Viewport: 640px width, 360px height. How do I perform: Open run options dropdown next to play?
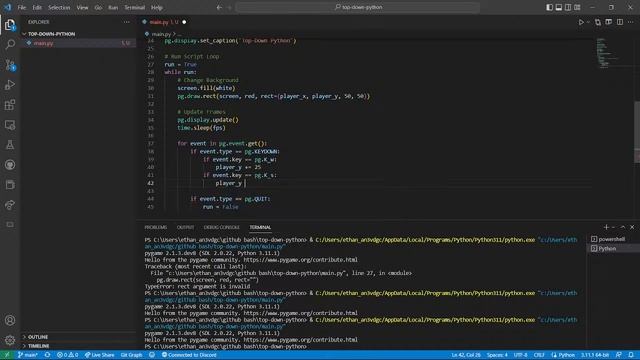(588, 22)
